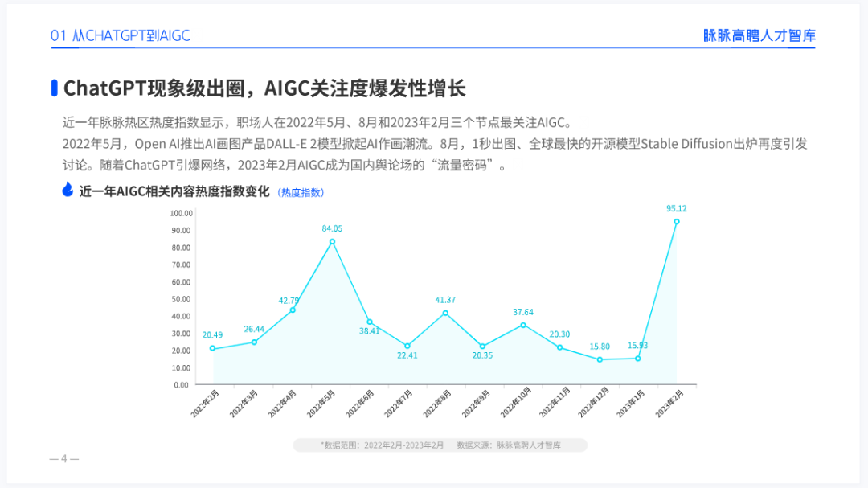
Task: Click the 01 从CHATGPT到AIGC section header
Action: click(120, 35)
